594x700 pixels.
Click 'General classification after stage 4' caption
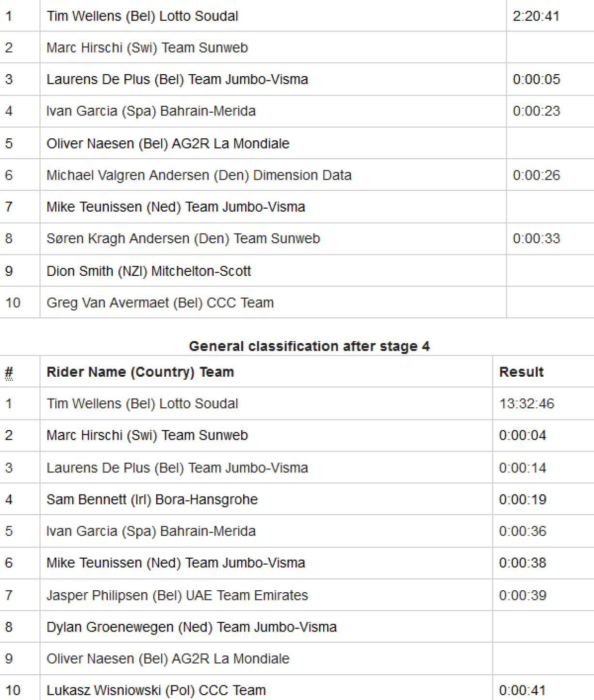(309, 346)
